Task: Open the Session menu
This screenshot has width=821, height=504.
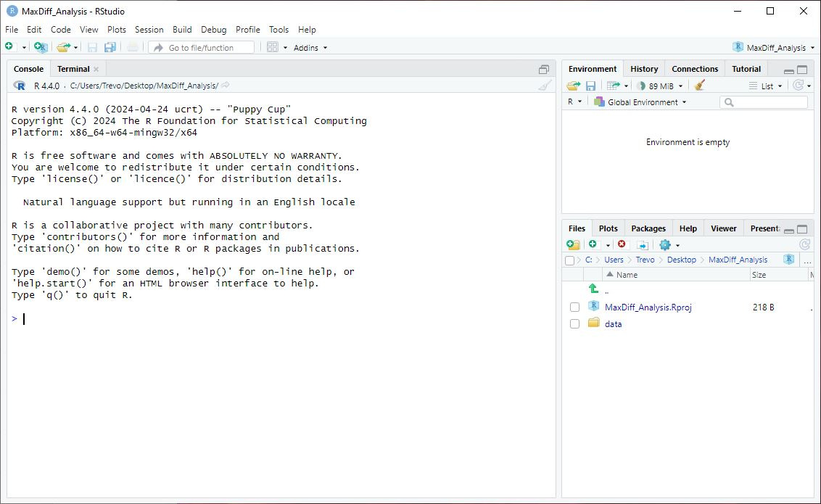Action: pyautogui.click(x=149, y=30)
